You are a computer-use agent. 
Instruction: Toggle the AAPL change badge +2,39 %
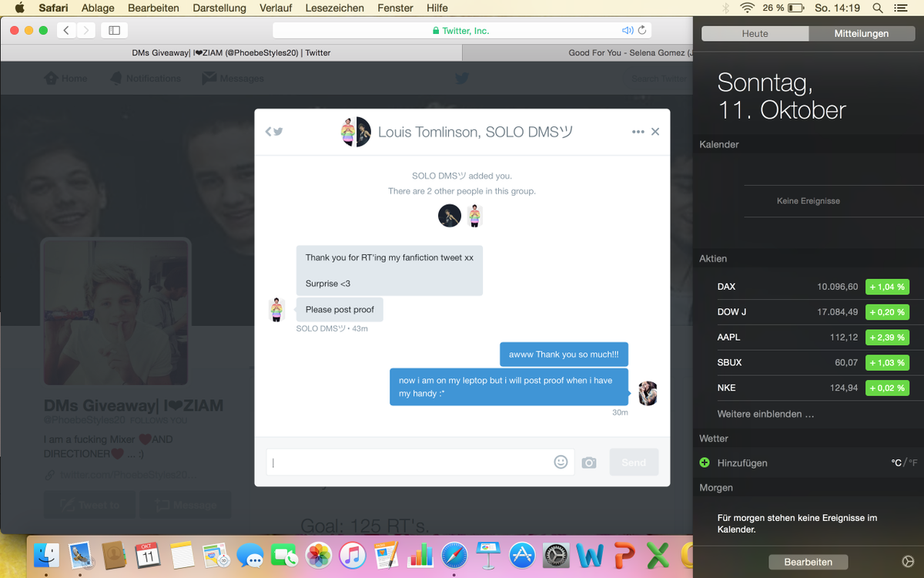click(x=887, y=338)
